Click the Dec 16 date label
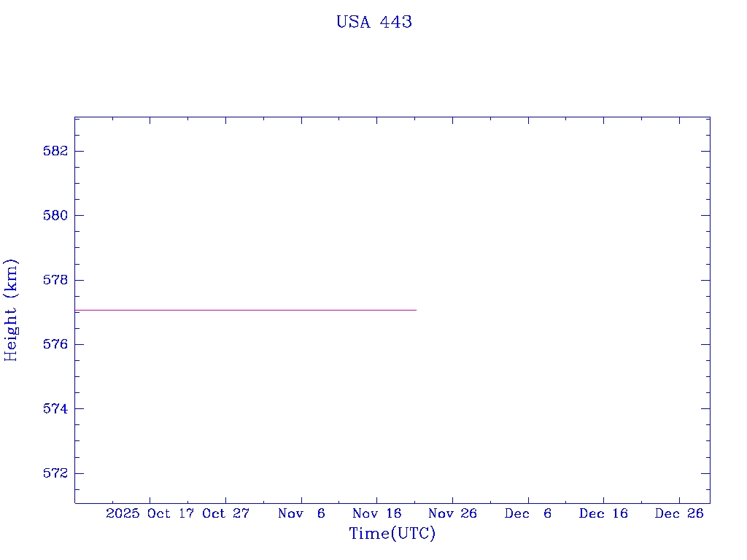This screenshot has height=560, width=747. tap(603, 513)
